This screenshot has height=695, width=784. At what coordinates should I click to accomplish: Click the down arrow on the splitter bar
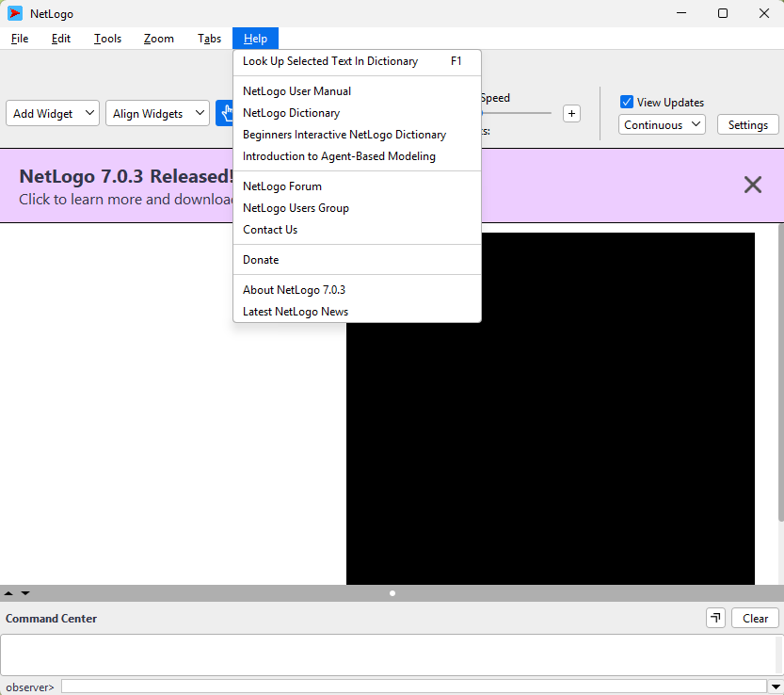click(x=25, y=593)
